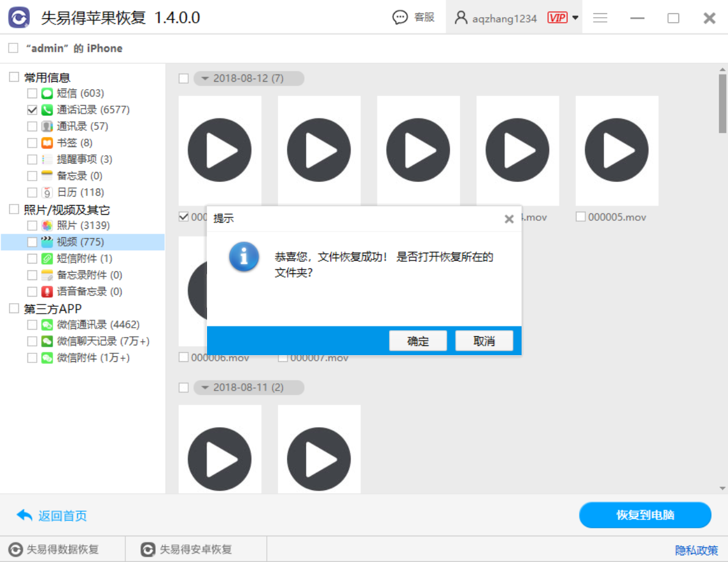728x562 pixels.
Task: Select 微信聊天记录 (7万+) category
Action: click(x=103, y=341)
